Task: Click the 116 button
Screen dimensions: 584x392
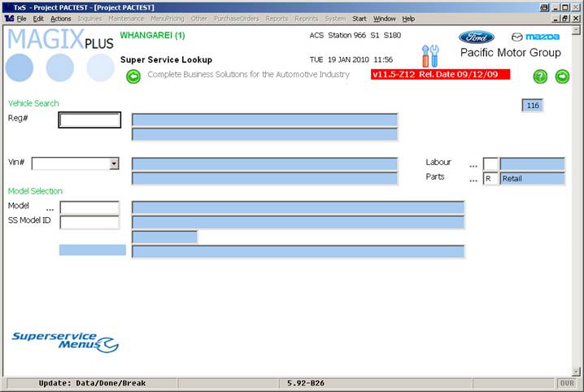Action: [533, 106]
